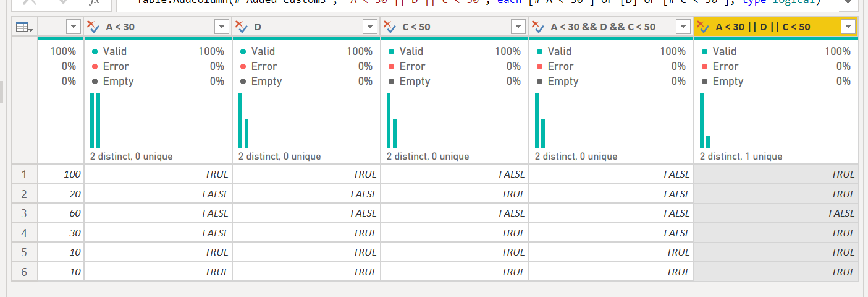Viewport: 868px width, 297px height.
Task: Open filter dropdown of column C < 50
Action: tap(518, 27)
